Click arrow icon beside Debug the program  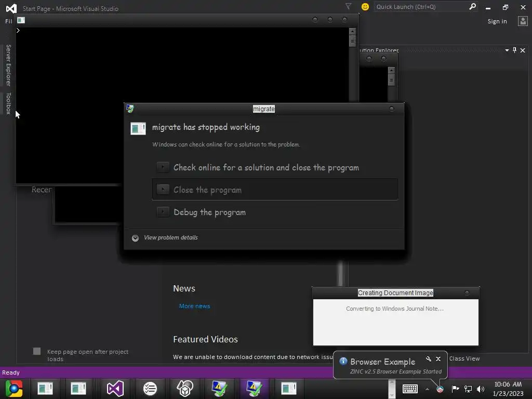[163, 212]
